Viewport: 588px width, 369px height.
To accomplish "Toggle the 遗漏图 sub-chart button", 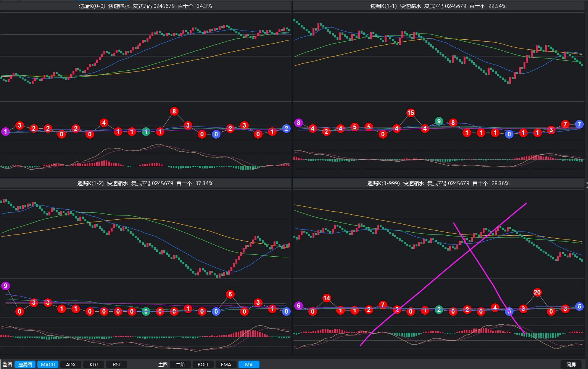I will point(25,364).
